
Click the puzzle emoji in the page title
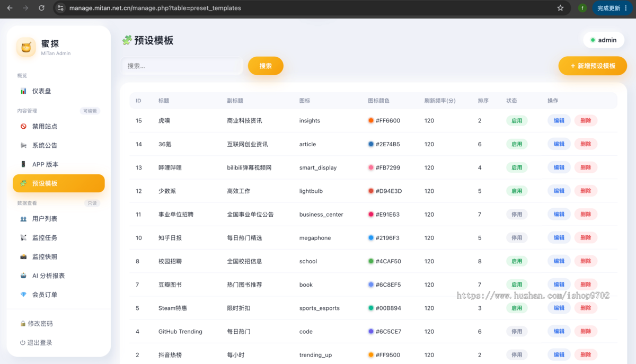tap(127, 40)
